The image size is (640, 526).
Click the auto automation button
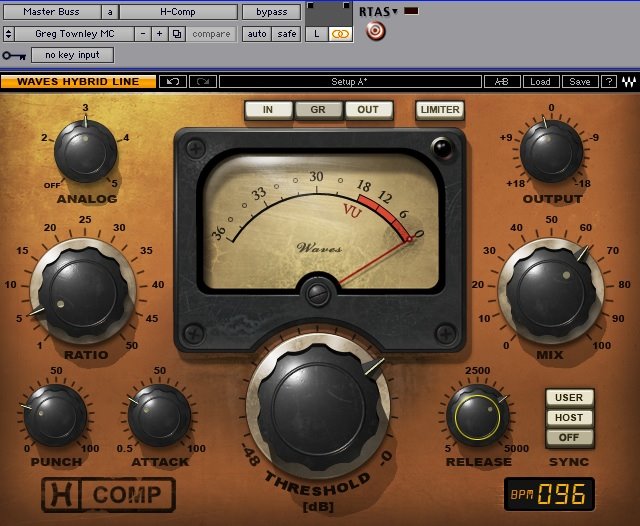click(257, 34)
